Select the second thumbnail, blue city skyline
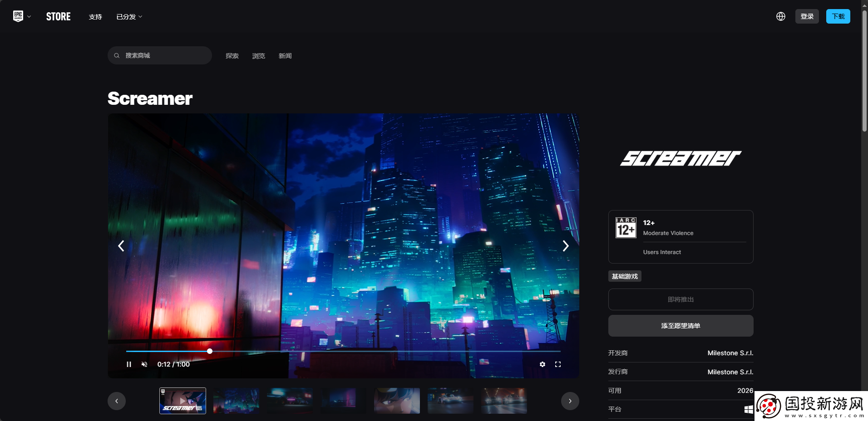 [x=236, y=401]
